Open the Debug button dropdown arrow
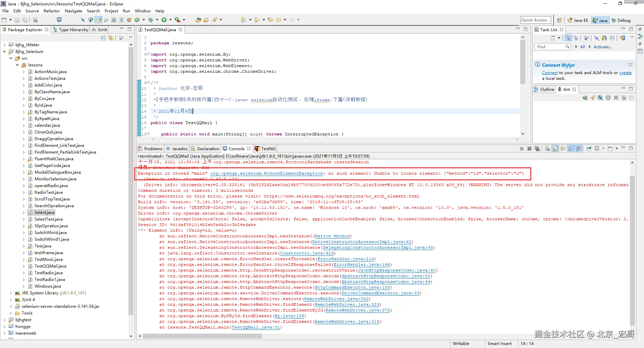The width and height of the screenshot is (644, 348). [157, 20]
